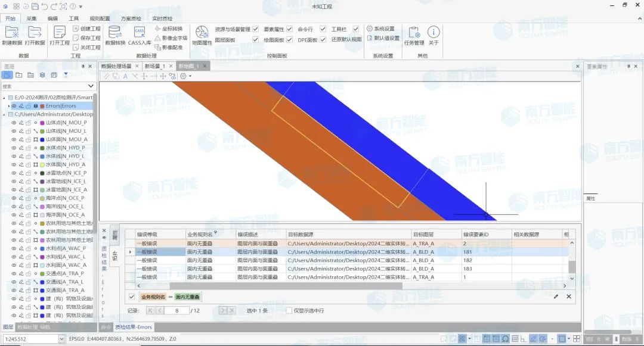Click 还原默认视图 to restore default view

click(346, 40)
